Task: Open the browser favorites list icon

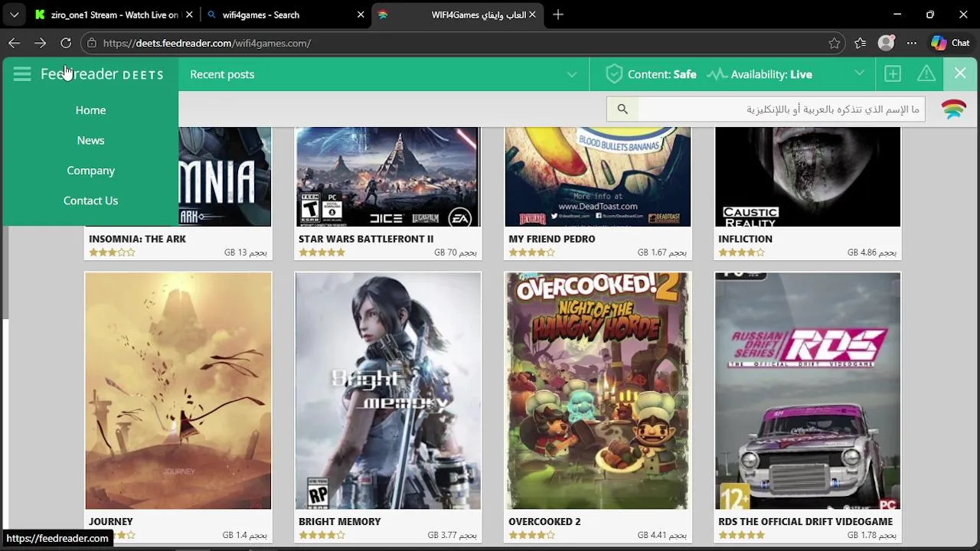Action: 861,43
